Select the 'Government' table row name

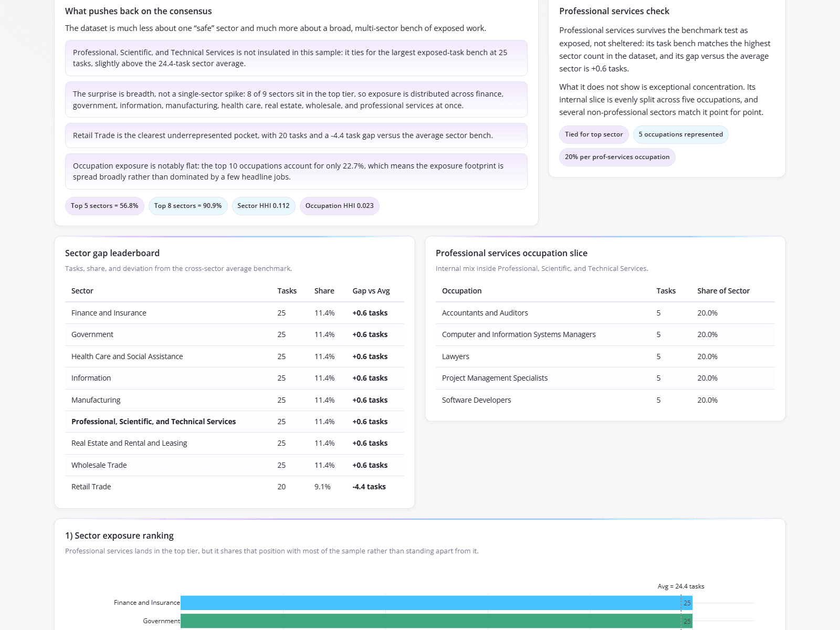pos(92,334)
